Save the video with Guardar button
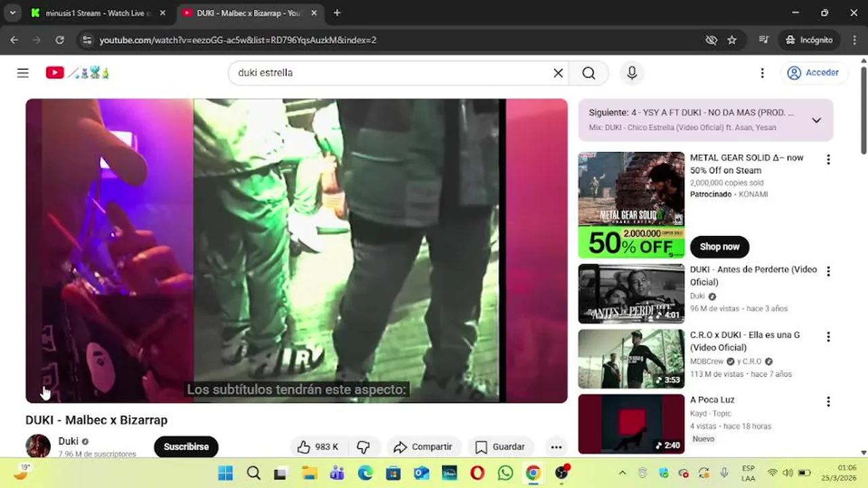Screen dimensions: 868x488 pos(500,447)
